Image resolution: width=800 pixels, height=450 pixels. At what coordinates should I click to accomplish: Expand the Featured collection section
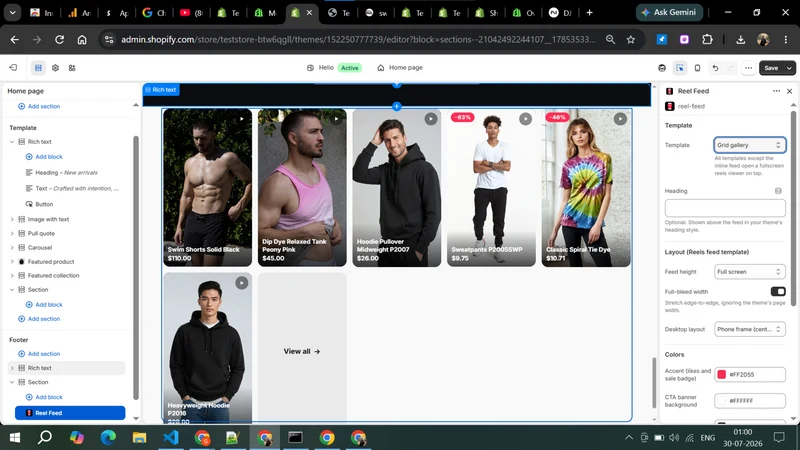(12, 276)
